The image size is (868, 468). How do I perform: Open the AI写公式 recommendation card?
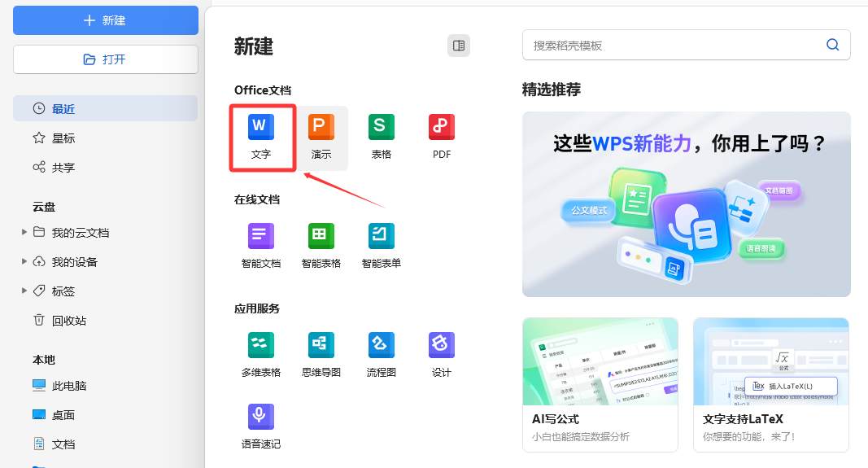click(x=600, y=385)
